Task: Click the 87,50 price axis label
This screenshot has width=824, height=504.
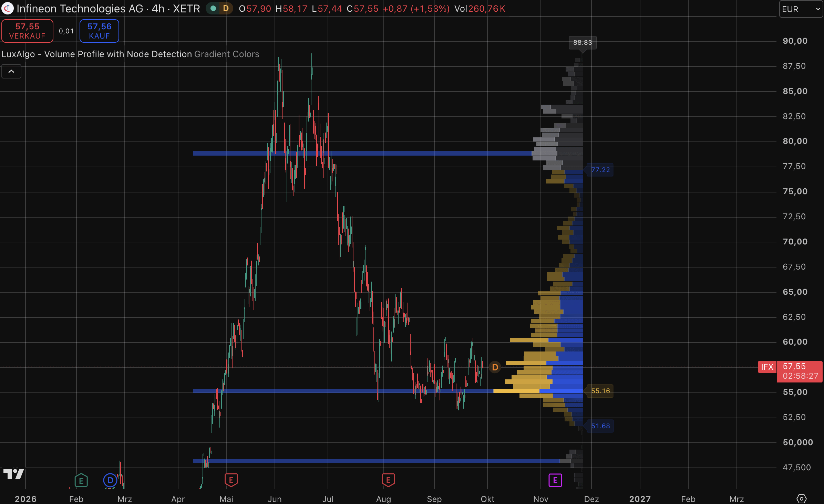Action: (x=794, y=66)
